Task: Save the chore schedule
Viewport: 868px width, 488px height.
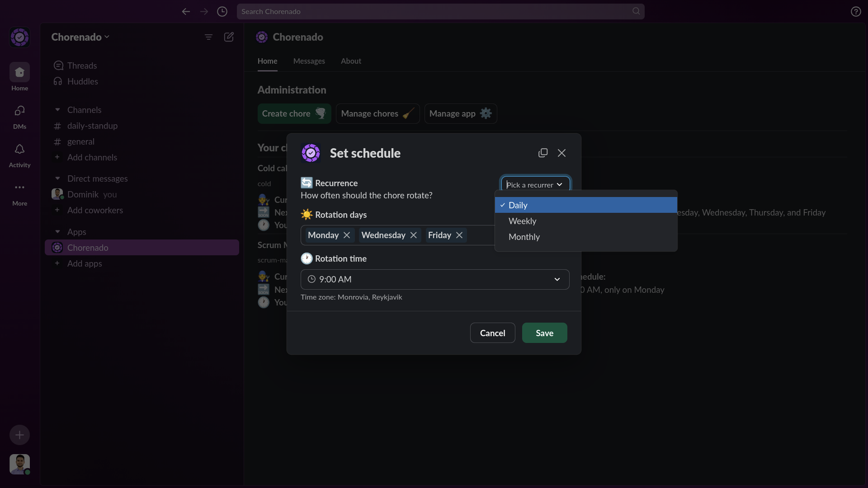Action: click(544, 333)
